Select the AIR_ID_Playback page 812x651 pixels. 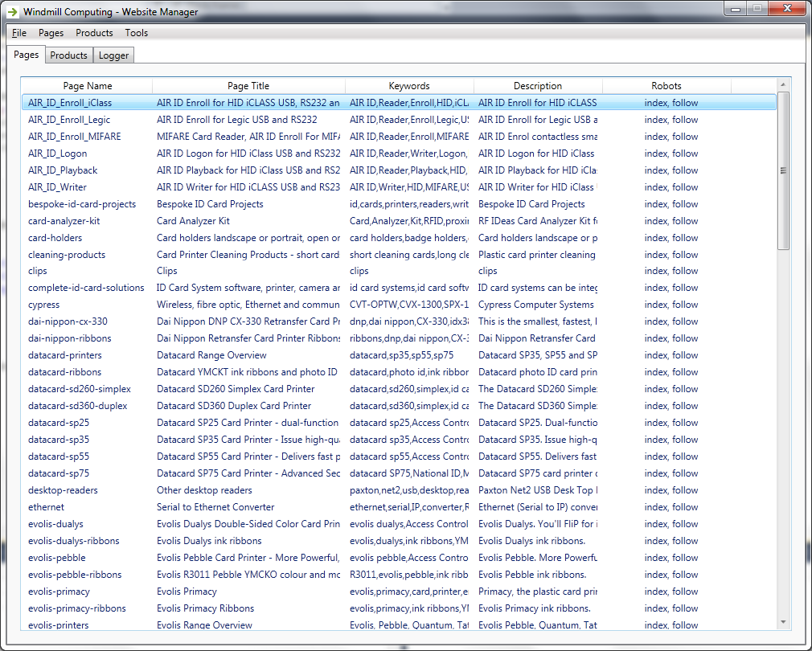pos(63,170)
